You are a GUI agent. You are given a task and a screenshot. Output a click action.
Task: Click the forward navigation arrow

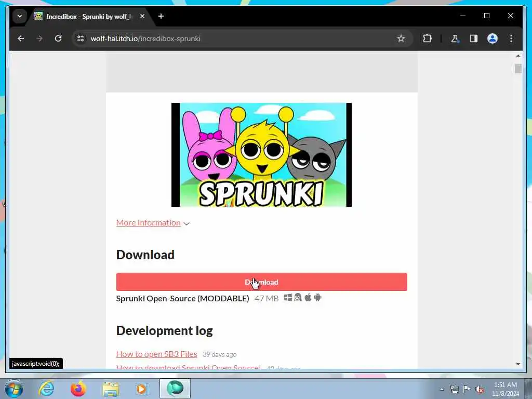(39, 38)
